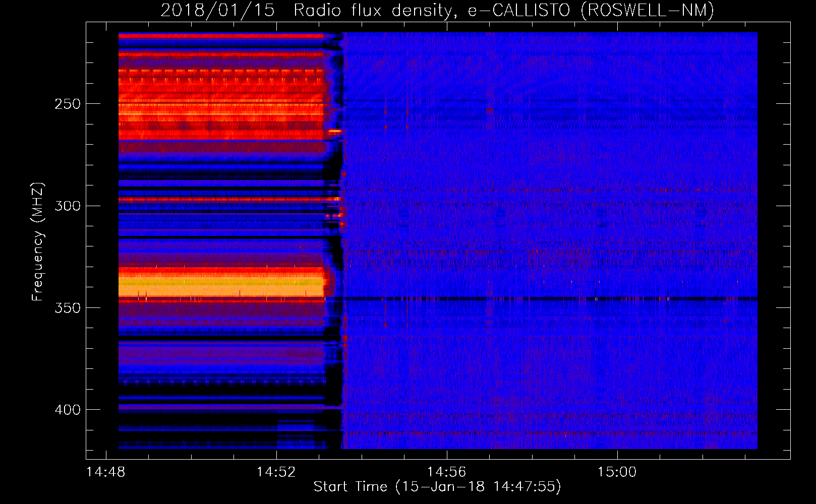Click the 400 frequency axis label
816x504 pixels.
[x=68, y=410]
